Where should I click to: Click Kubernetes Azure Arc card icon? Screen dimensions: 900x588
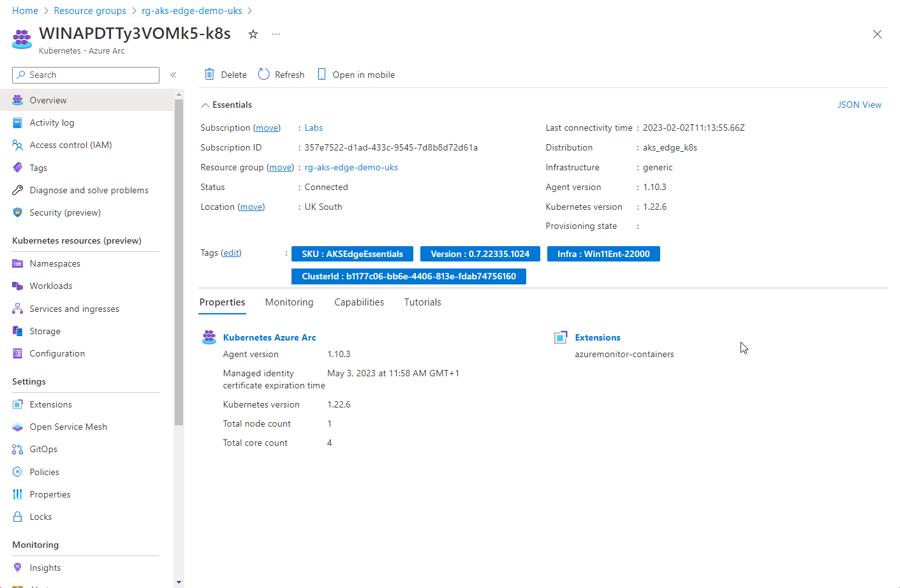(x=209, y=337)
